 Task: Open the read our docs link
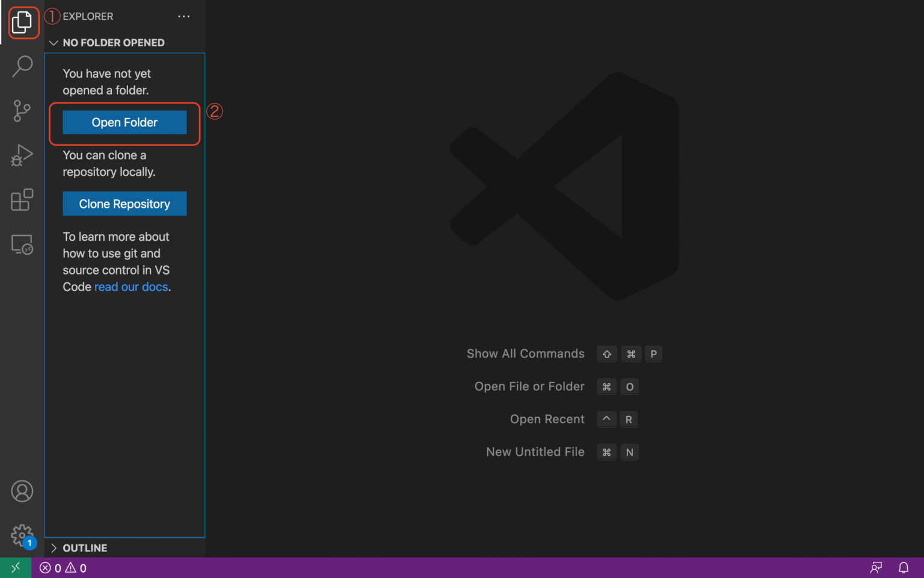pos(131,287)
